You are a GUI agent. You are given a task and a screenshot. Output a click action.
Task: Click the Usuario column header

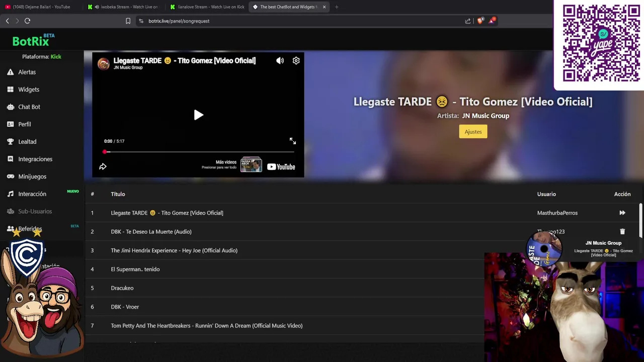tap(546, 194)
